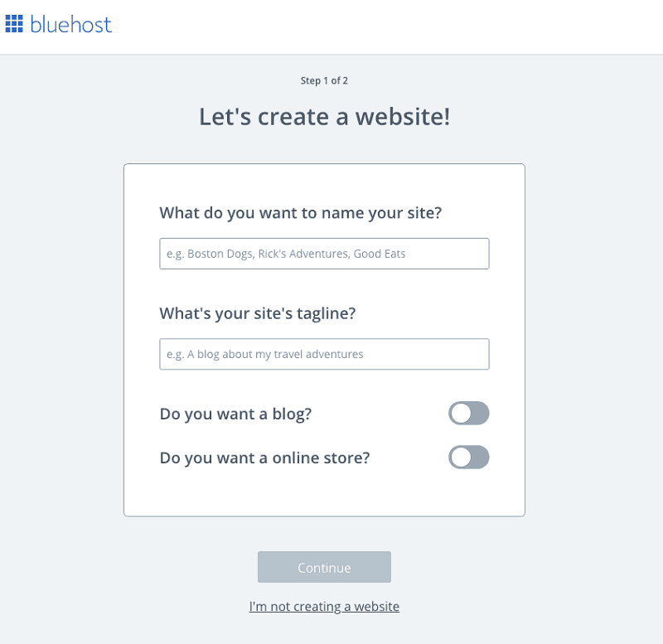This screenshot has height=644, width=663.
Task: Click the white knob on the blog switch
Action: pos(461,414)
